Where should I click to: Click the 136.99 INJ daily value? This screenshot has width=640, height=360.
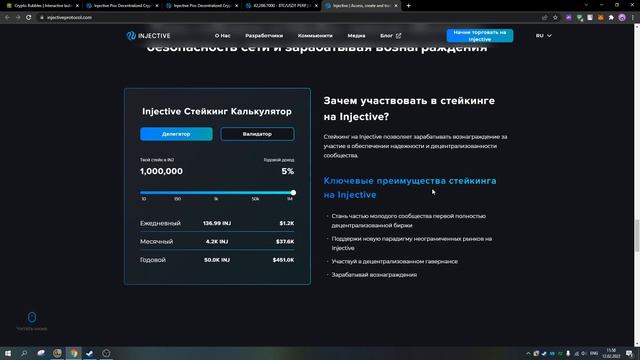coord(217,223)
